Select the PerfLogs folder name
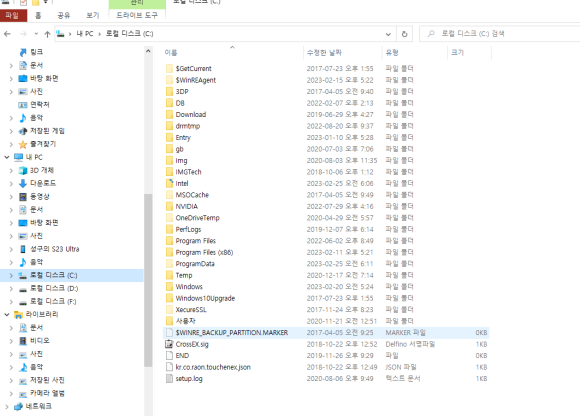This screenshot has height=416, width=580. 188,229
